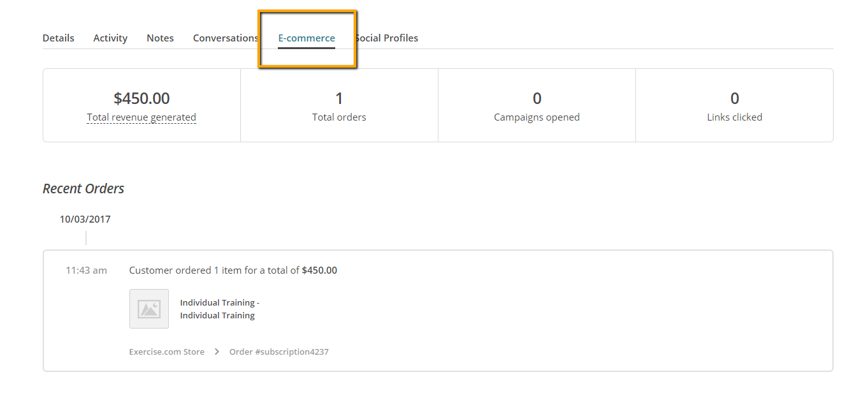Click the chevron arrow after Exercise.com Store

217,352
